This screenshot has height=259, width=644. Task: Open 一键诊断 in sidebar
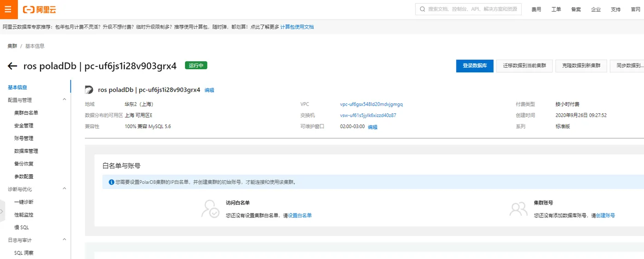coord(23,202)
